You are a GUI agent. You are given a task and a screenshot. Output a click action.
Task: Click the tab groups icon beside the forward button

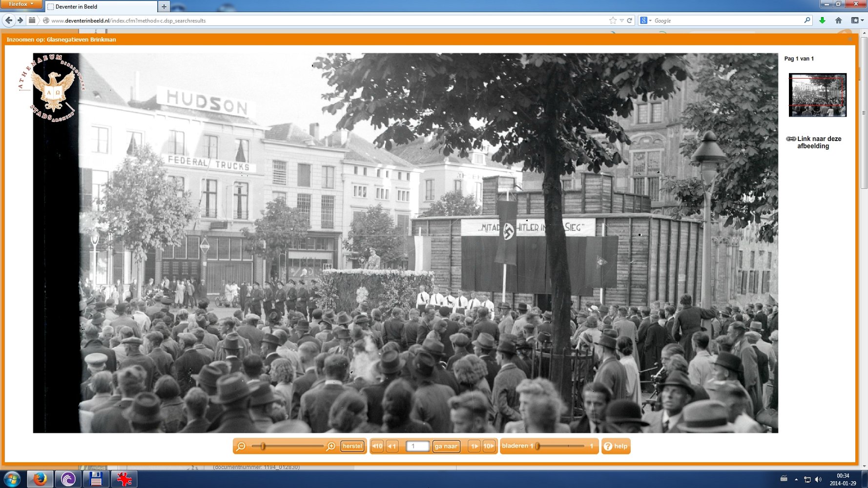tap(32, 20)
